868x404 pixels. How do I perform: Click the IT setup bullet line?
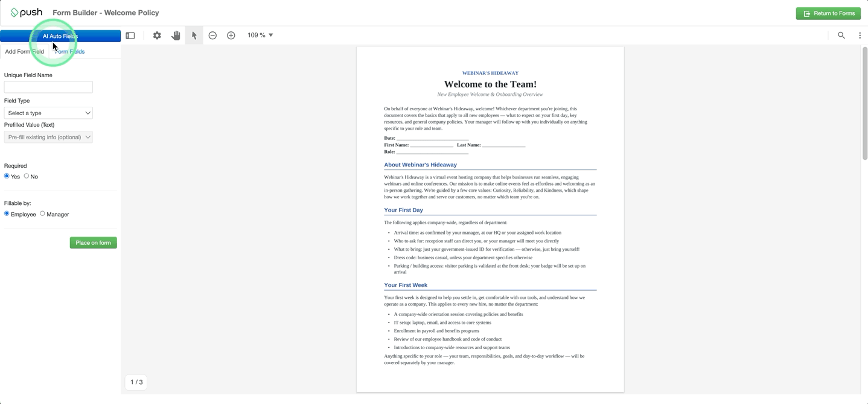[x=442, y=323]
